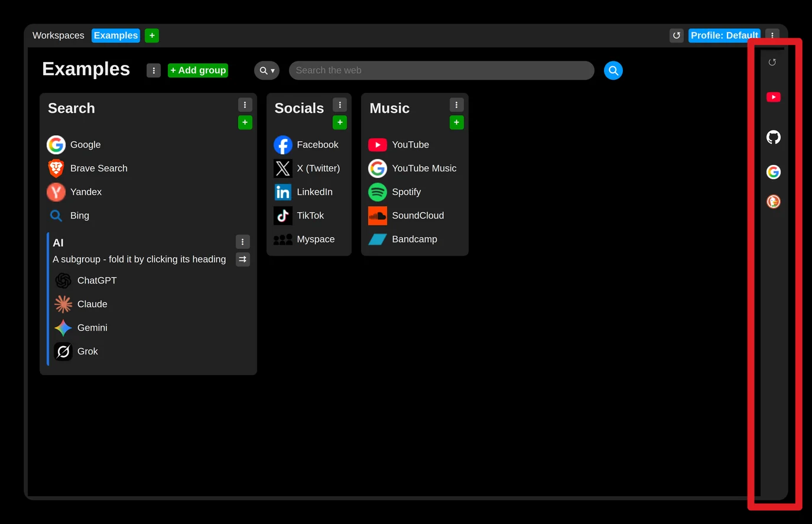This screenshot has width=812, height=524.
Task: Click the Google icon in the right sidebar
Action: click(x=774, y=172)
